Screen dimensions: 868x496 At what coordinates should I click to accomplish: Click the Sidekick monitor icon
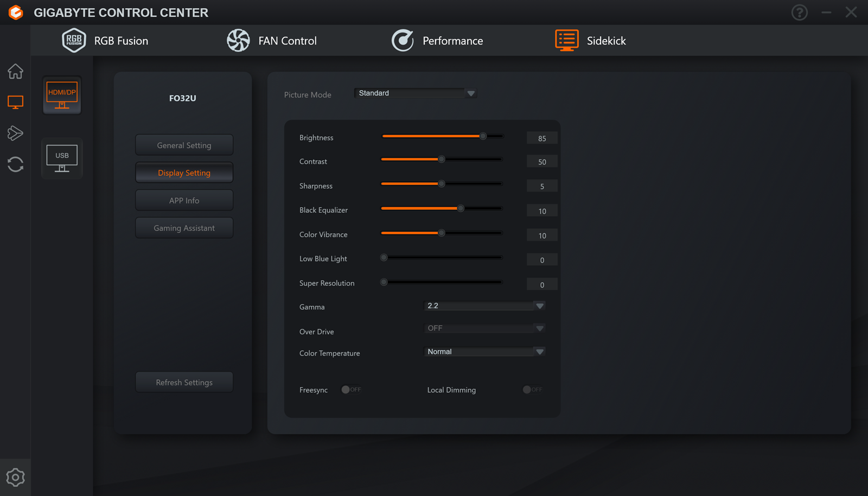[x=566, y=40]
